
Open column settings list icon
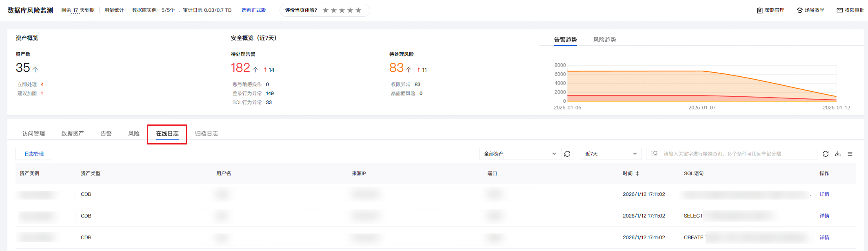point(850,154)
